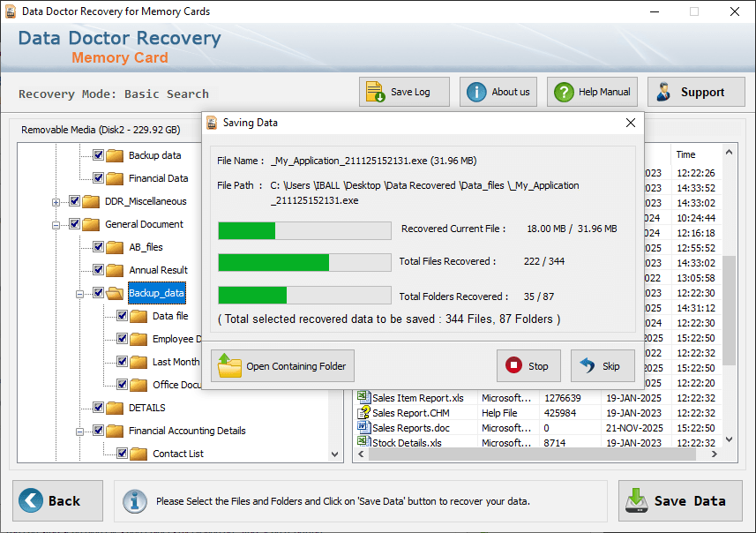Image resolution: width=756 pixels, height=533 pixels.
Task: Collapse the Financial Accounting Details node
Action: [x=79, y=432]
